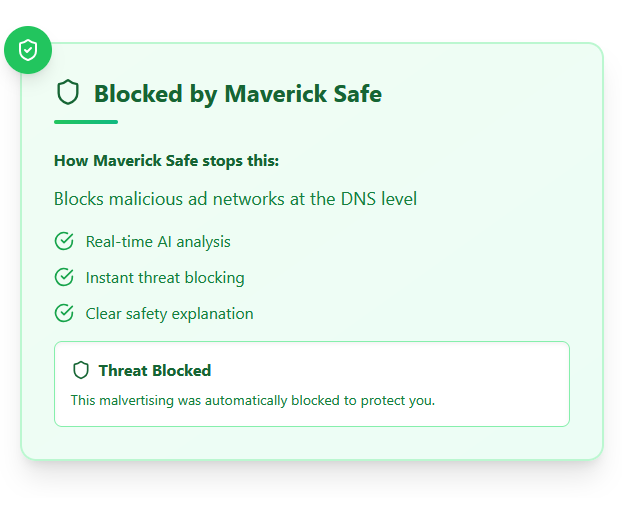Select the Real-time AI analysis item

point(158,242)
